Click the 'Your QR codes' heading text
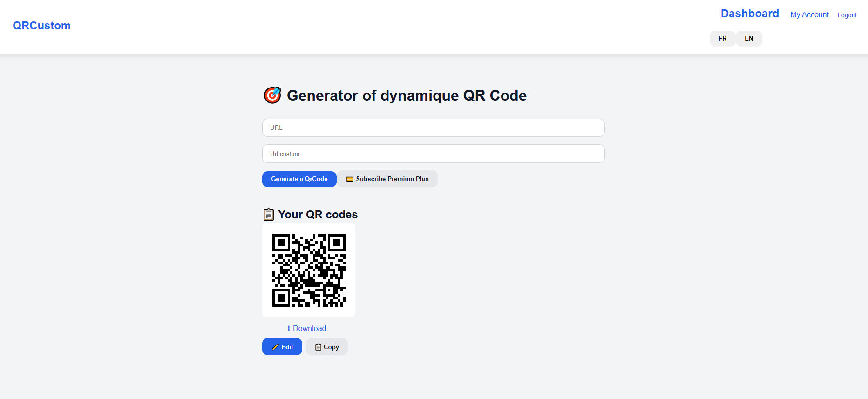This screenshot has height=399, width=868. point(318,215)
